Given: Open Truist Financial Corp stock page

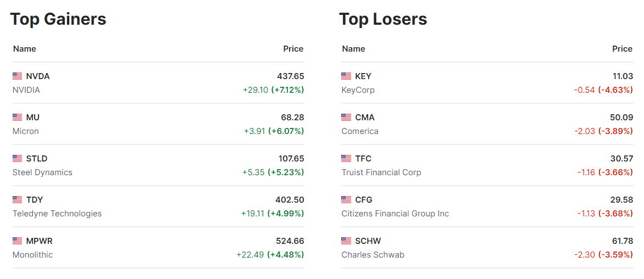Looking at the screenshot, I should point(381,172).
